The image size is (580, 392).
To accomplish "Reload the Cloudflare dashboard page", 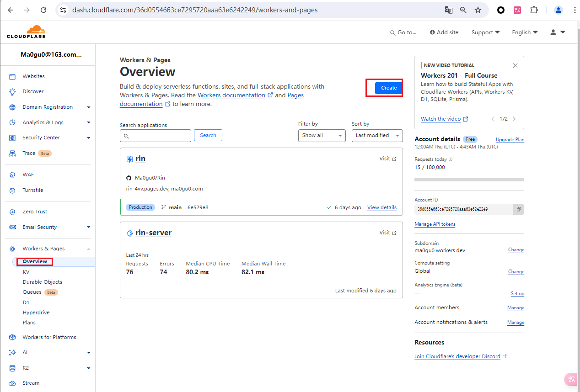I will (x=43, y=10).
